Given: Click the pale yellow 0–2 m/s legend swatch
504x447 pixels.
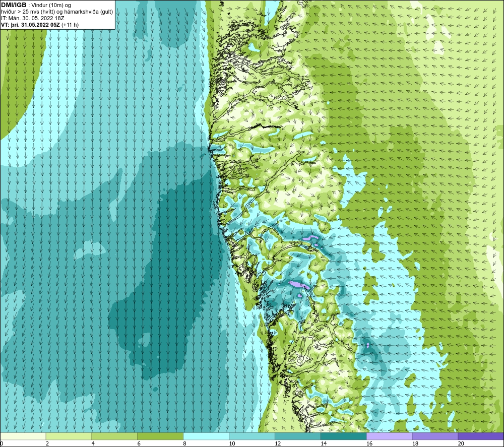Looking at the screenshot, I should coord(23,436).
